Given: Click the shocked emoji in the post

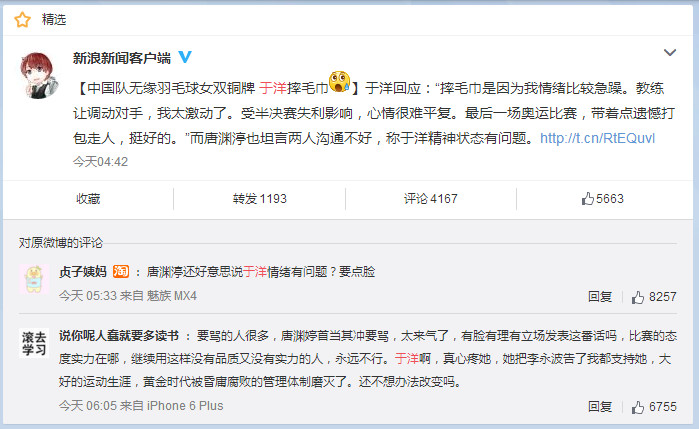Looking at the screenshot, I should [340, 82].
